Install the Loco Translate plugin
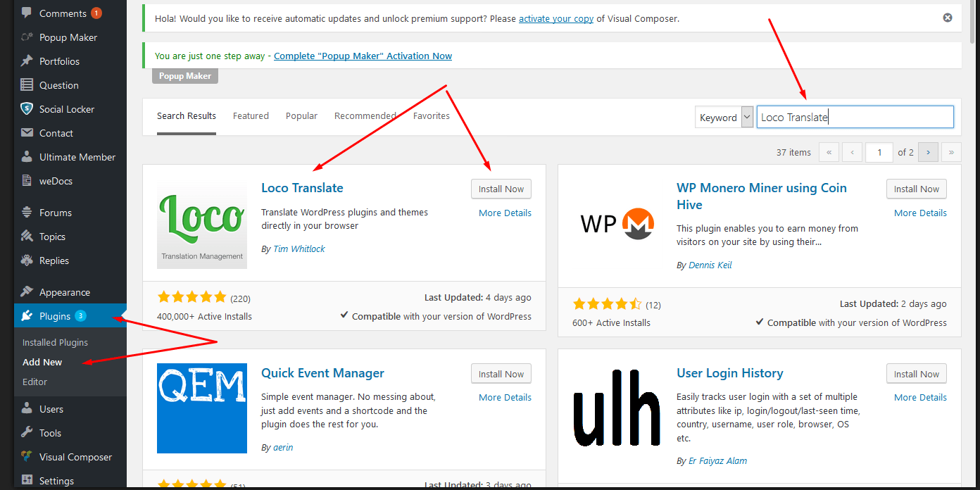 click(x=501, y=189)
